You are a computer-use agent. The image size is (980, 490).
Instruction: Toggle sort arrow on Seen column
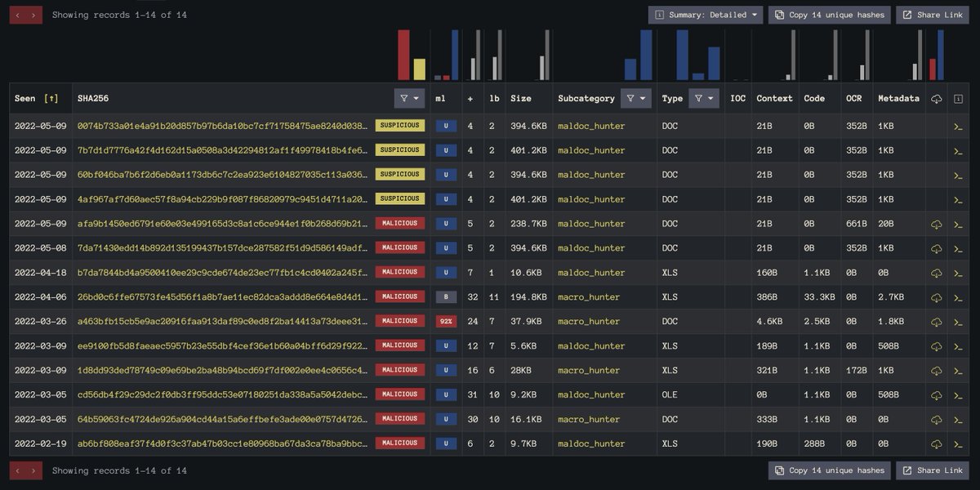51,99
